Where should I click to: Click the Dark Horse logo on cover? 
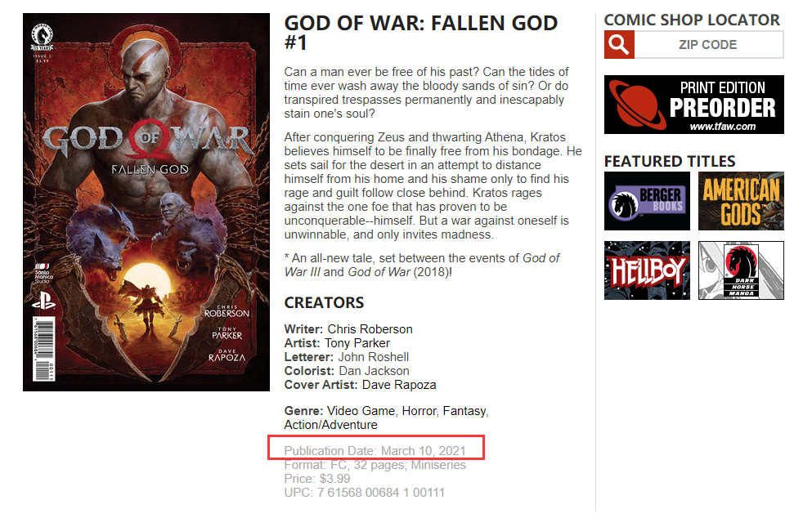[43, 38]
